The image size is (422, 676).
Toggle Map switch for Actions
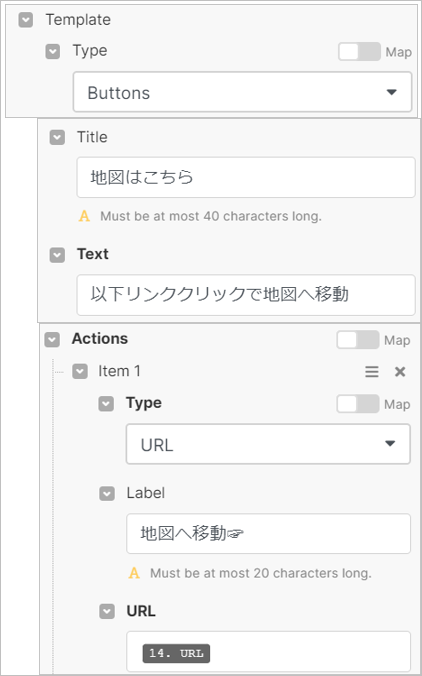[358, 340]
